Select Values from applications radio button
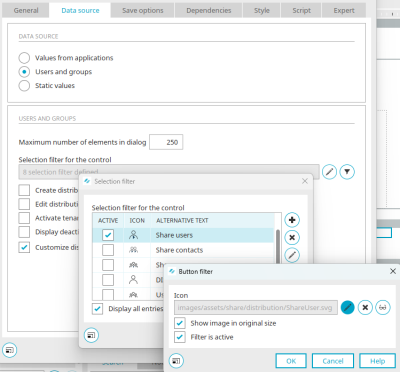400x372 pixels. tap(24, 58)
